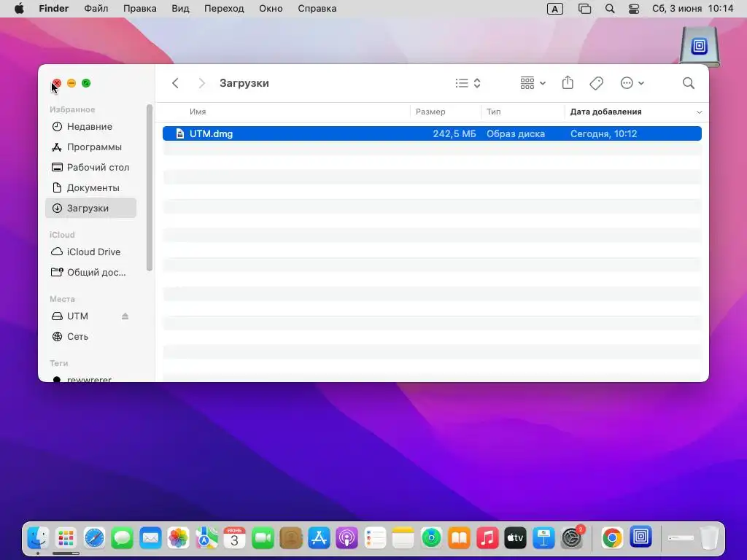This screenshot has width=747, height=560.
Task: Open the Finder menu
Action: (x=54, y=9)
